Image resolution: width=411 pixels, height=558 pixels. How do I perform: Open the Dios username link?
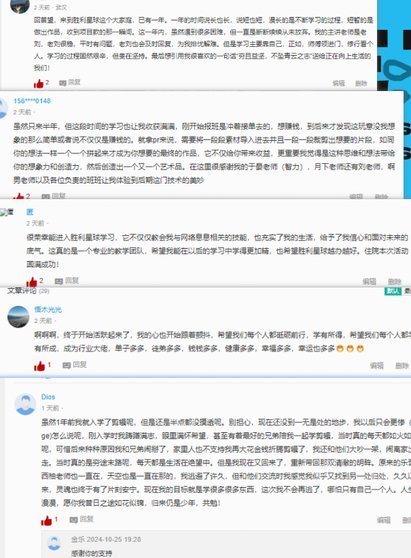coord(48,397)
